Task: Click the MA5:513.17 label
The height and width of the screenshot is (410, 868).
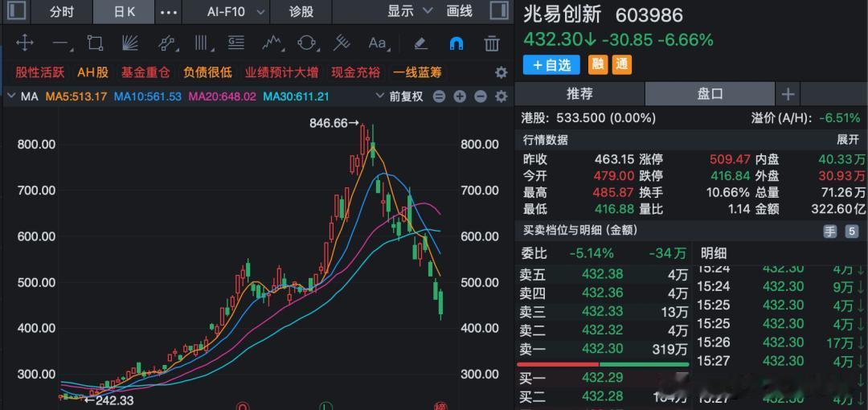Action: 76,96
